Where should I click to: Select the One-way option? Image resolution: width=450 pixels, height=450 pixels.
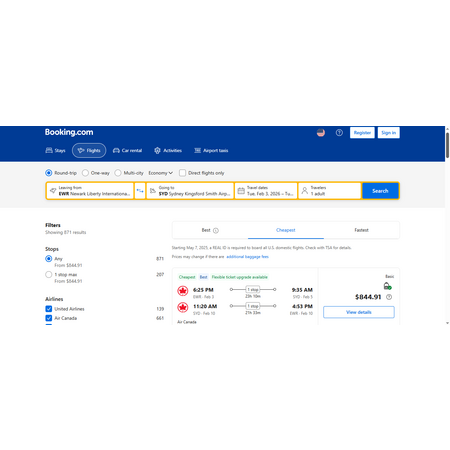[85, 173]
